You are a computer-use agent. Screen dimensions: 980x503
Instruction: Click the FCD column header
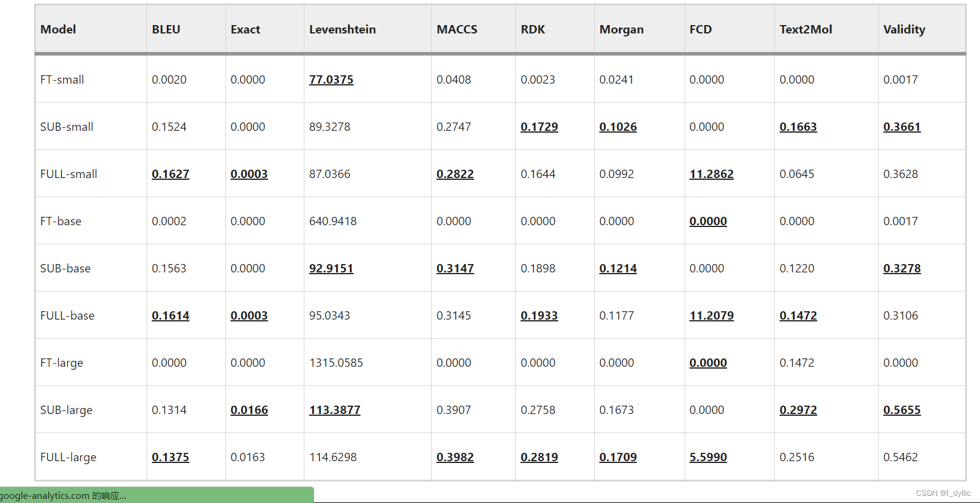pos(701,29)
